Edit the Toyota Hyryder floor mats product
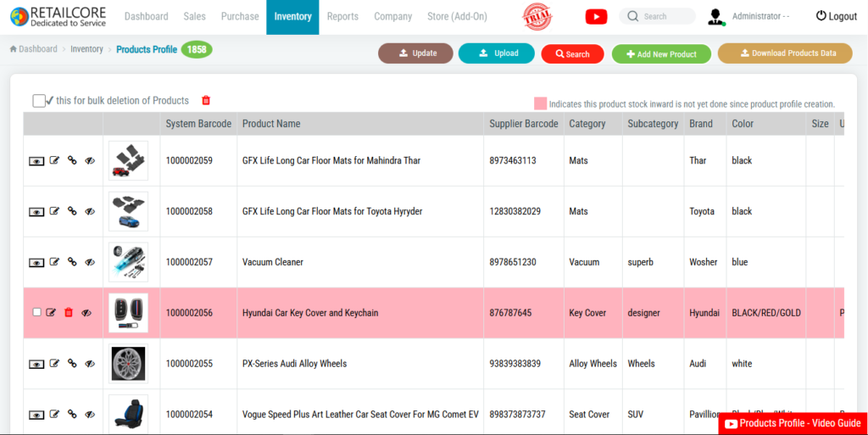The width and height of the screenshot is (868, 435). coord(54,211)
